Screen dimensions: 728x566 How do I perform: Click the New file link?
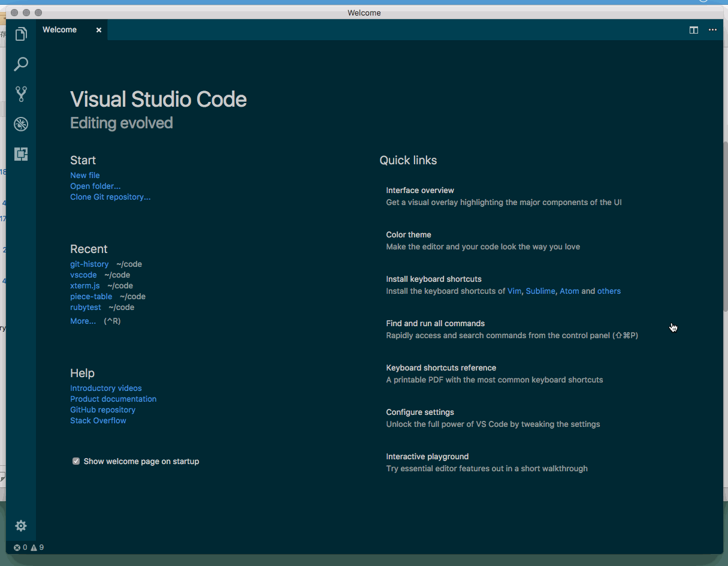[x=84, y=175]
